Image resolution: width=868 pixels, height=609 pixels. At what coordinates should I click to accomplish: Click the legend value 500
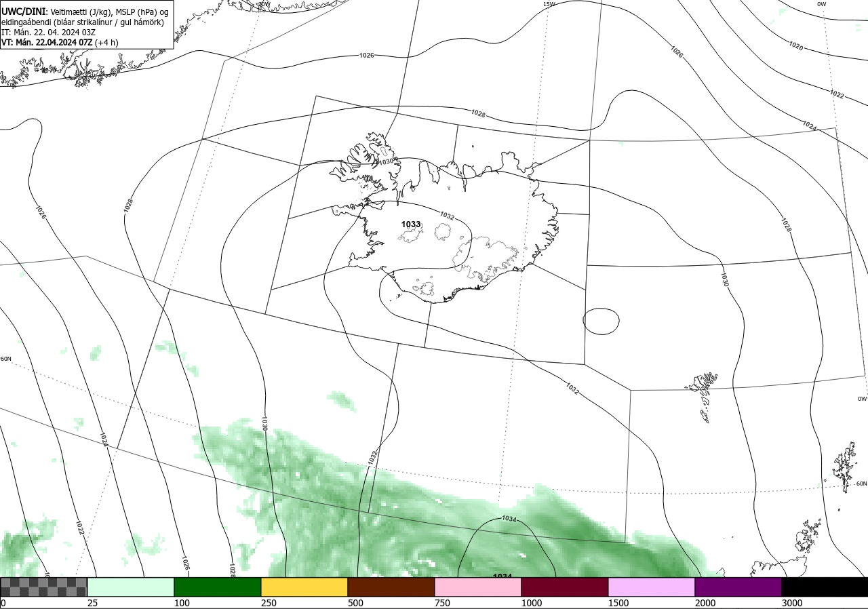point(356,603)
